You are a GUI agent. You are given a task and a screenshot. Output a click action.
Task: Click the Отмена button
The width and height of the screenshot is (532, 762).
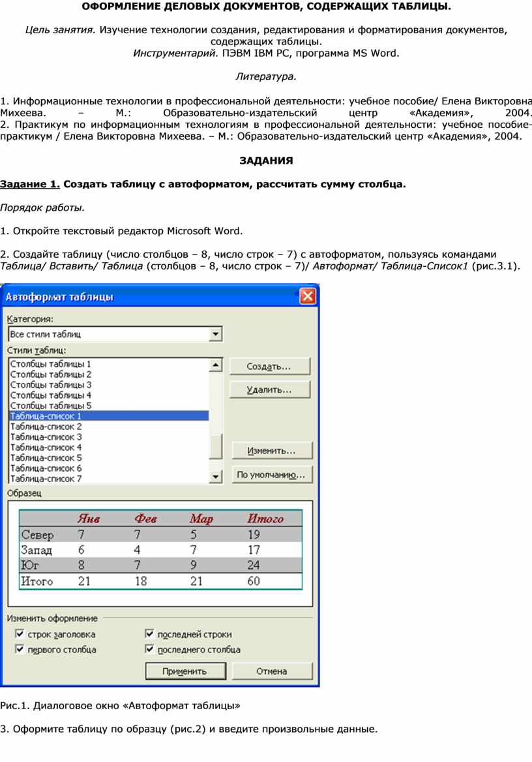point(272,671)
